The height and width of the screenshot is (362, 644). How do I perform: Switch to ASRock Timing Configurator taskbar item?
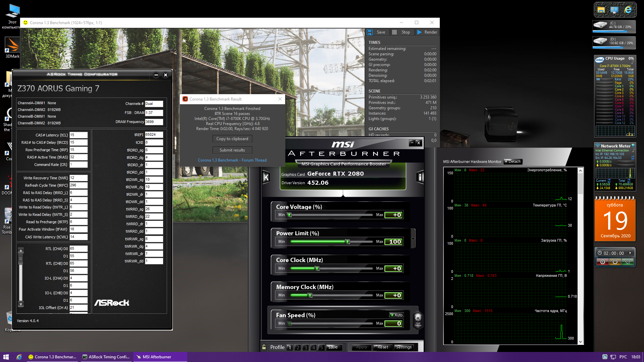click(x=106, y=357)
